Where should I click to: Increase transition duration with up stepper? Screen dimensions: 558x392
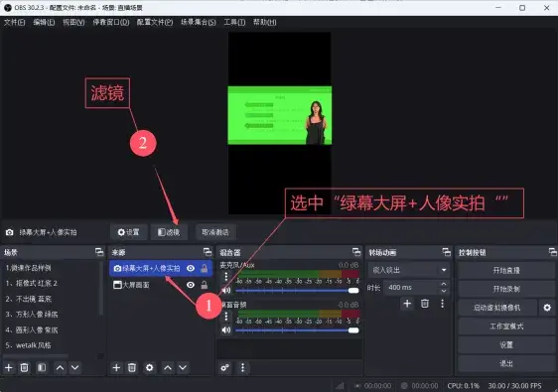tap(444, 284)
